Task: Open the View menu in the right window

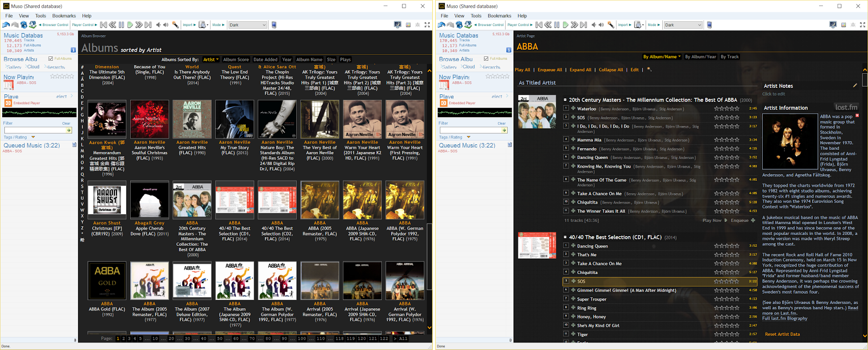Action: pyautogui.click(x=459, y=16)
